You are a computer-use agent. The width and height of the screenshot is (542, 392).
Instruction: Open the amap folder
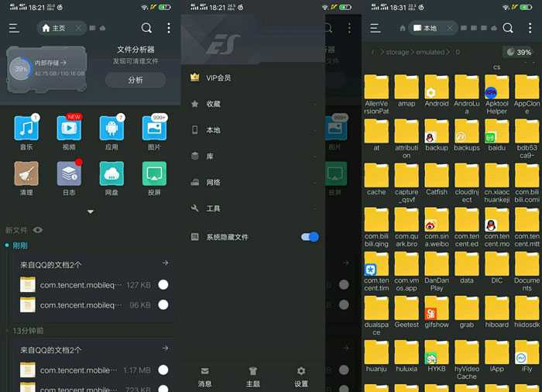[406, 91]
